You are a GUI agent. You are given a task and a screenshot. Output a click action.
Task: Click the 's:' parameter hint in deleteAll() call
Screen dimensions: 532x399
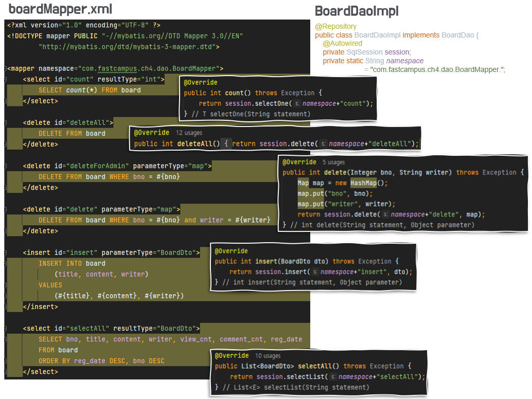pos(323,144)
